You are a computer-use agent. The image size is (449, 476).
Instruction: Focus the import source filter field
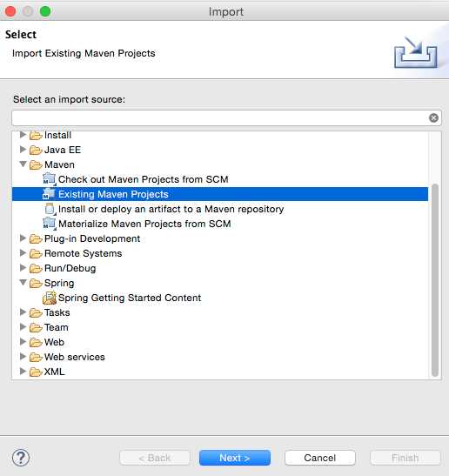(220, 117)
